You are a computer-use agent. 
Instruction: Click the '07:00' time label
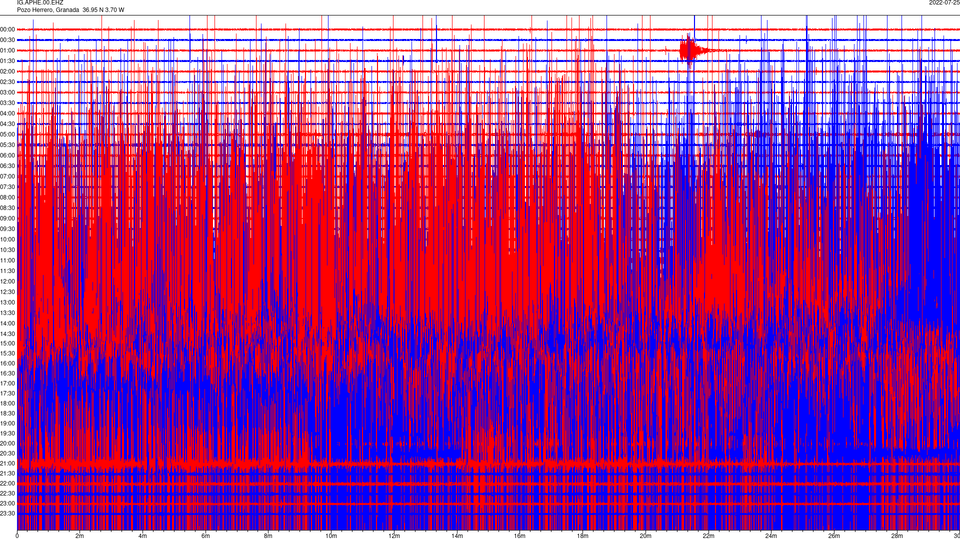[7, 176]
